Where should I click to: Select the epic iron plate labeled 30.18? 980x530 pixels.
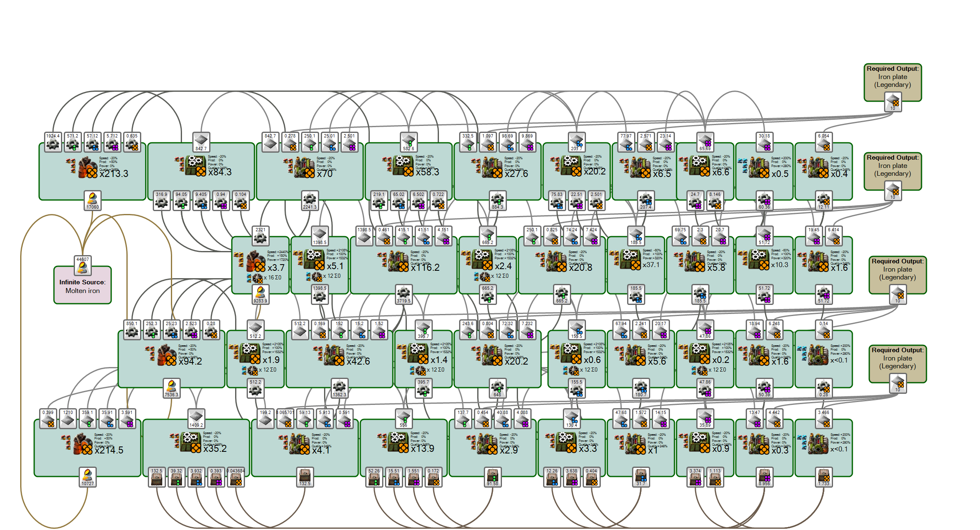click(x=764, y=142)
